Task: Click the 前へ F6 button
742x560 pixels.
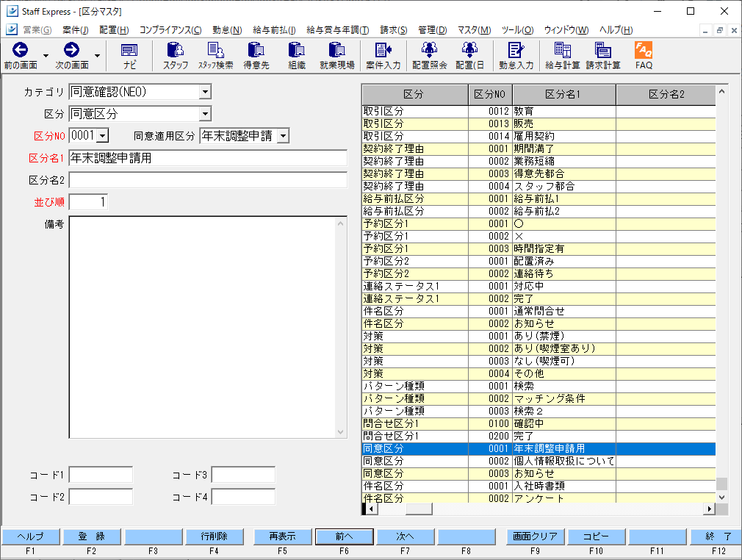Action: click(344, 536)
